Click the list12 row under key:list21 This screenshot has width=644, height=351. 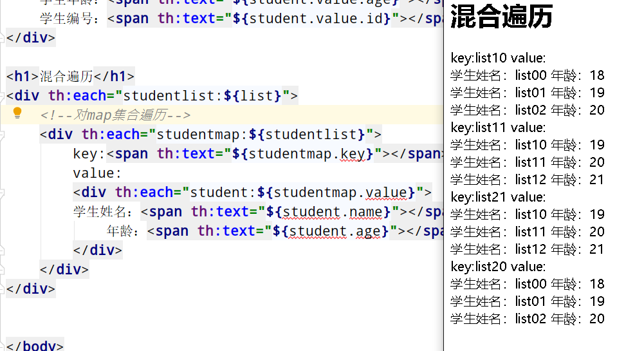tap(528, 249)
